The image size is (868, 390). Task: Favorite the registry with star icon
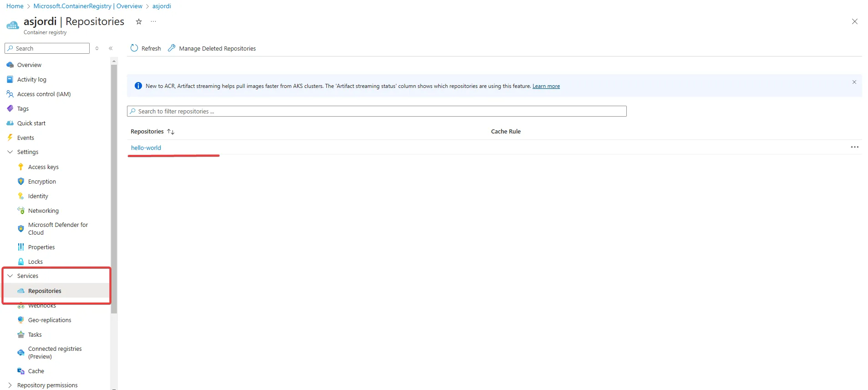139,21
